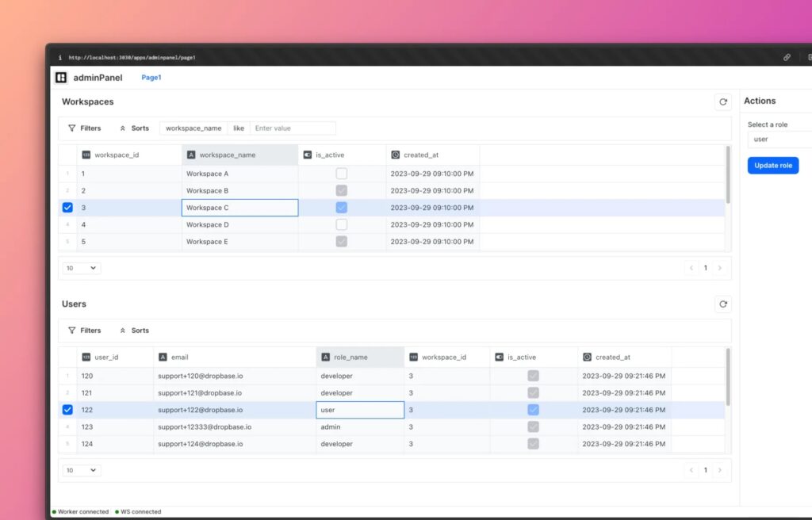Deselect the Workspace C row checkbox
Image resolution: width=812 pixels, height=520 pixels.
pyautogui.click(x=67, y=208)
